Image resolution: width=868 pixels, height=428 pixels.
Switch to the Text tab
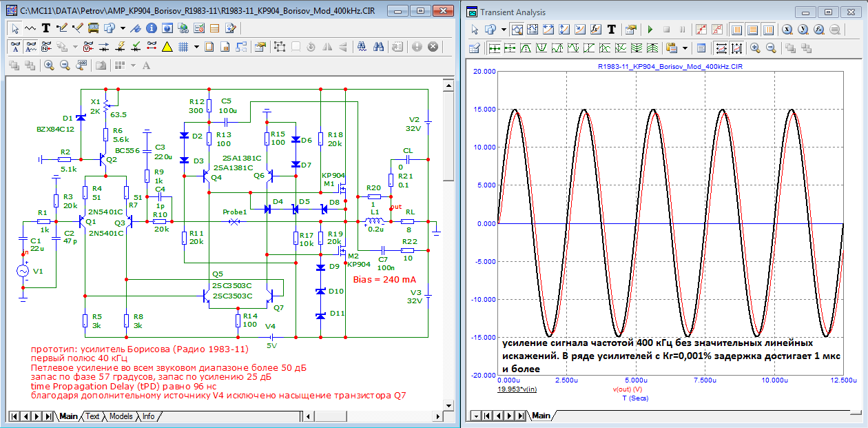(92, 416)
